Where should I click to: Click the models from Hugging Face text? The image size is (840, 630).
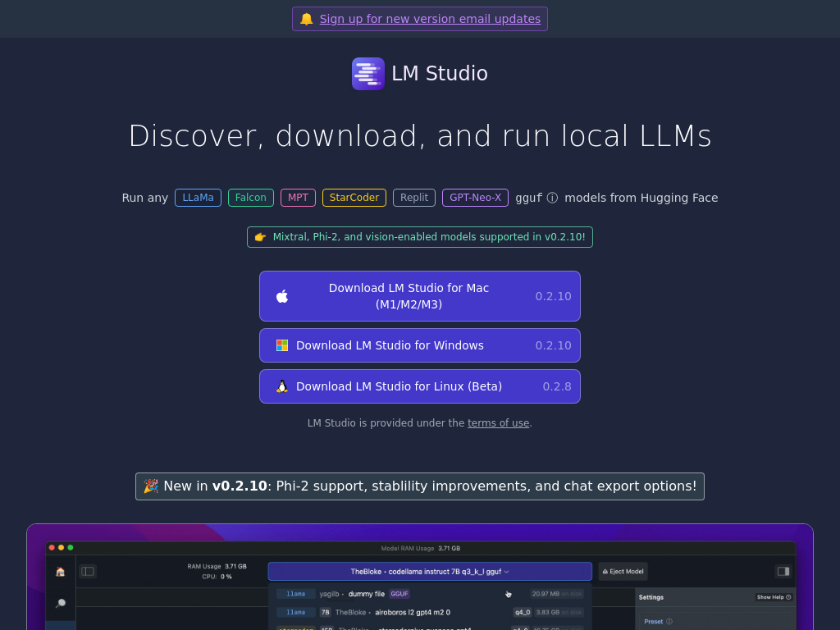coord(641,199)
